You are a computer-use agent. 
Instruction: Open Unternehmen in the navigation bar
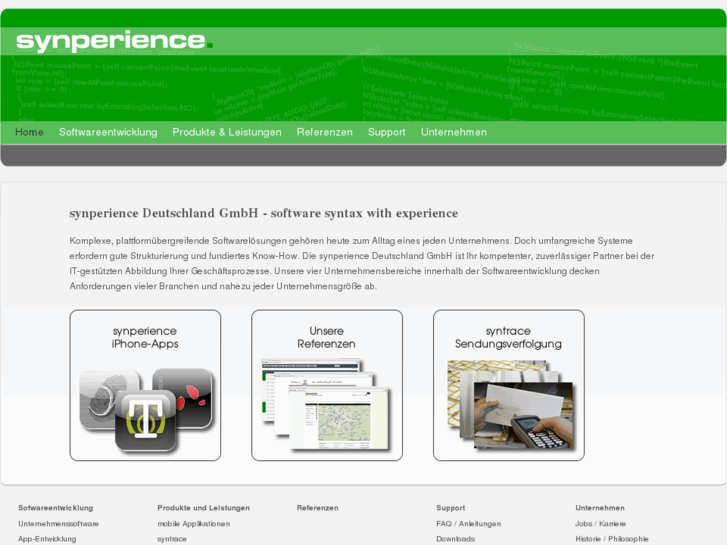pyautogui.click(x=453, y=132)
